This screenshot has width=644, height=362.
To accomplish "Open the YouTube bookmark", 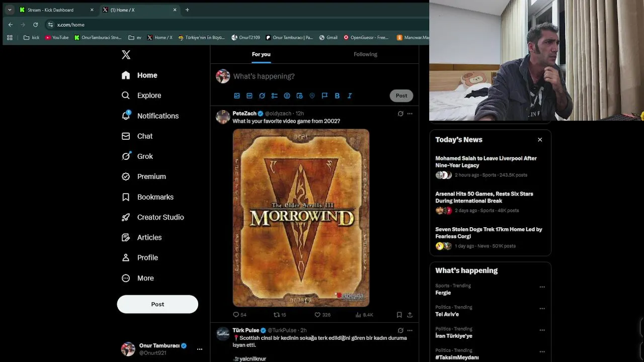I will [57, 37].
